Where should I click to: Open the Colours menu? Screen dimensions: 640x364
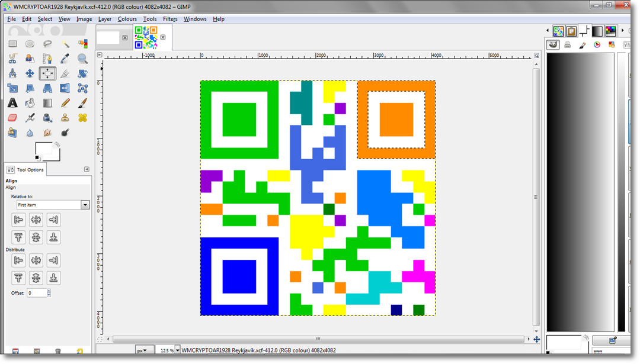pos(127,19)
